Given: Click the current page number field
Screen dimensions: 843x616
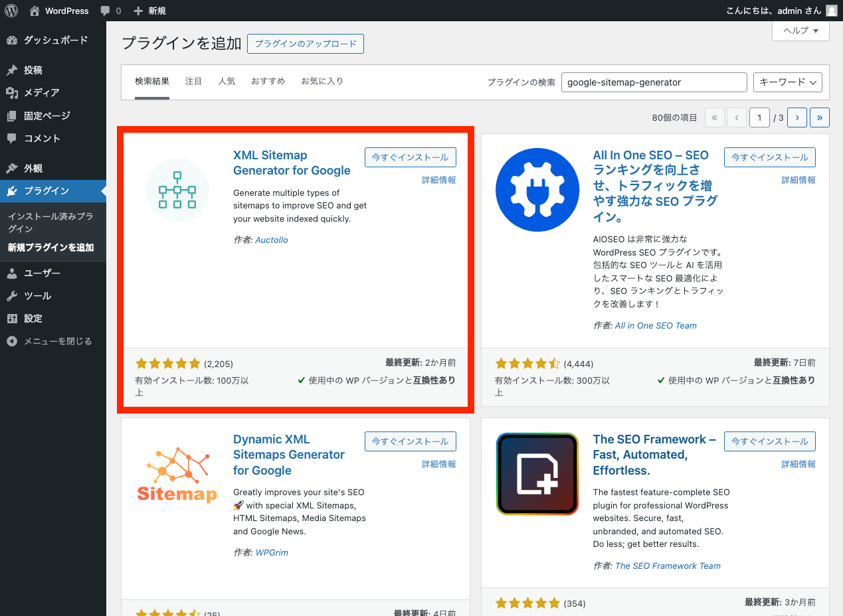Looking at the screenshot, I should (x=759, y=117).
